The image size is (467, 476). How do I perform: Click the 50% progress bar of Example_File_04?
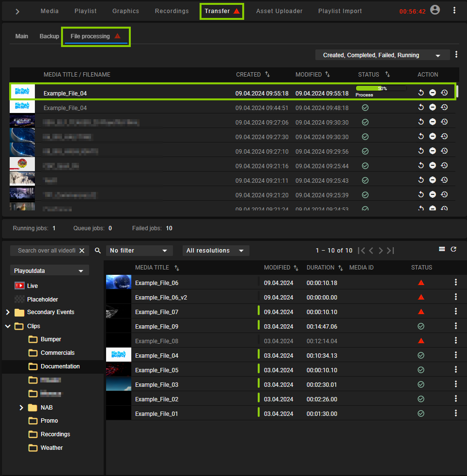click(381, 88)
